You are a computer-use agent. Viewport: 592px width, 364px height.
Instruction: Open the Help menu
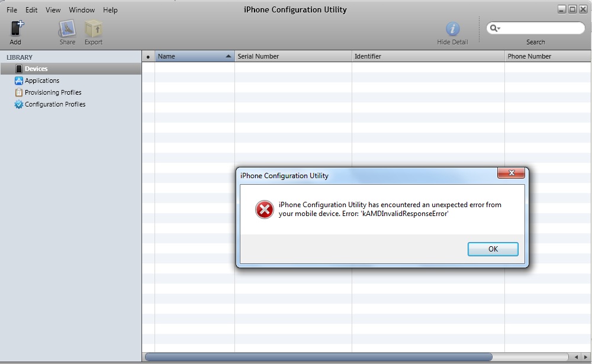click(110, 10)
